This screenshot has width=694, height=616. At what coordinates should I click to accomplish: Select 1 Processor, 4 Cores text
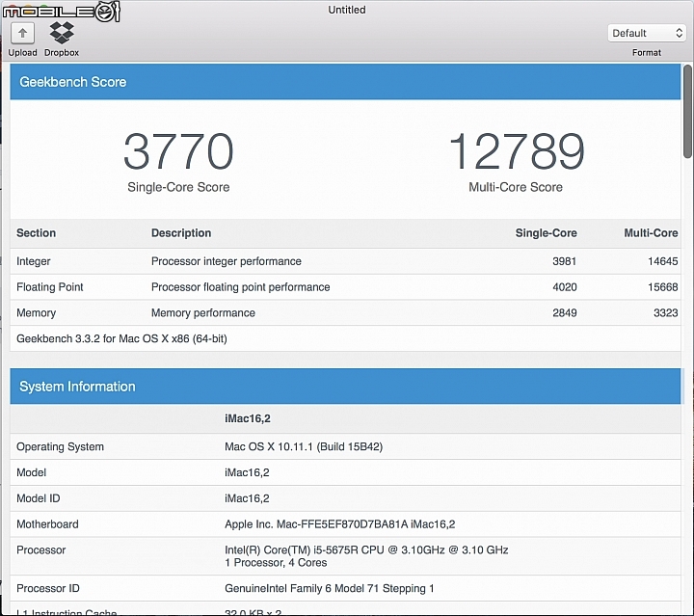[276, 563]
